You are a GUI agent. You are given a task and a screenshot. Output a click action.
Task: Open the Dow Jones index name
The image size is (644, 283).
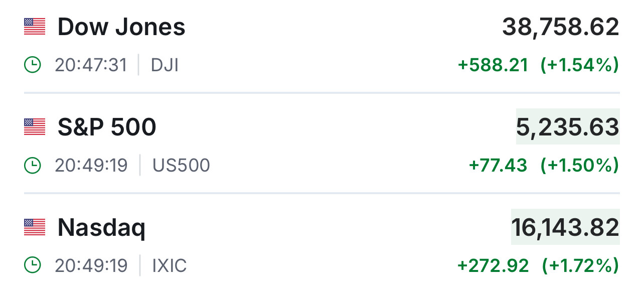[121, 27]
